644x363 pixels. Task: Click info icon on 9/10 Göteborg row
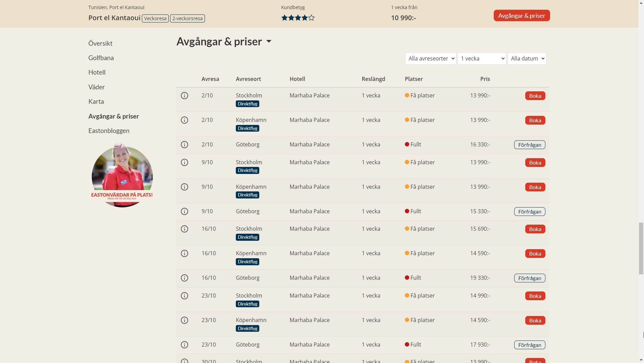(184, 212)
